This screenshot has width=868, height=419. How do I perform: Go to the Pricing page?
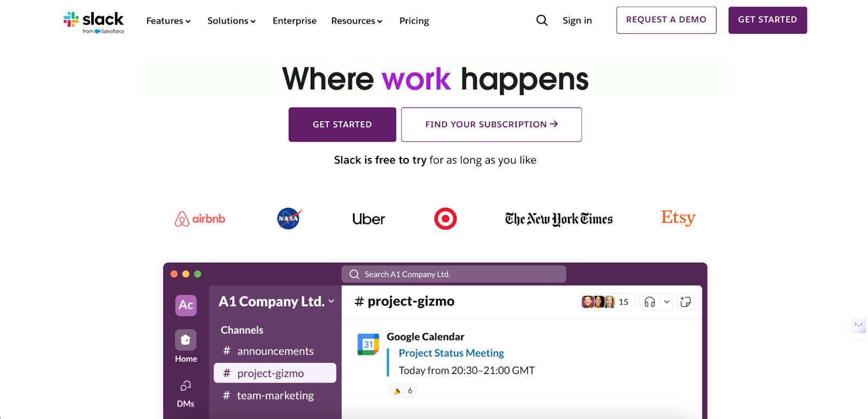pos(414,21)
